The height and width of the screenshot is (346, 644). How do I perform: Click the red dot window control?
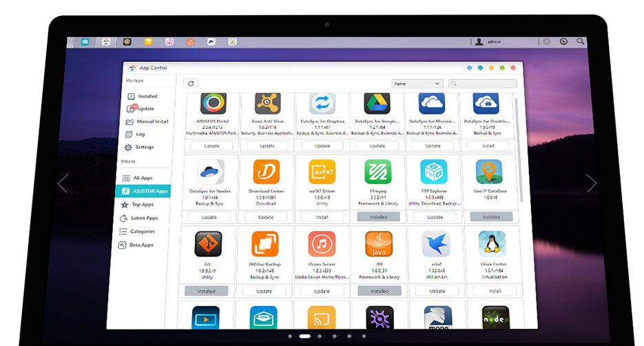[512, 68]
